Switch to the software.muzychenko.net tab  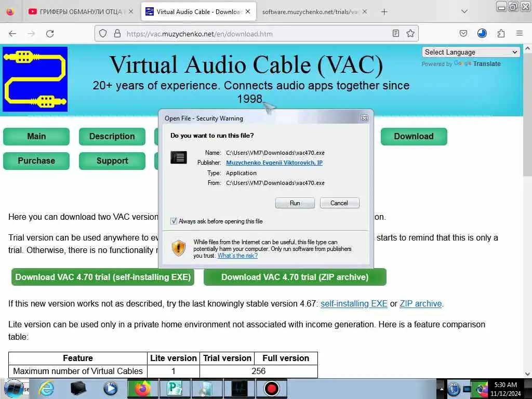pos(310,12)
